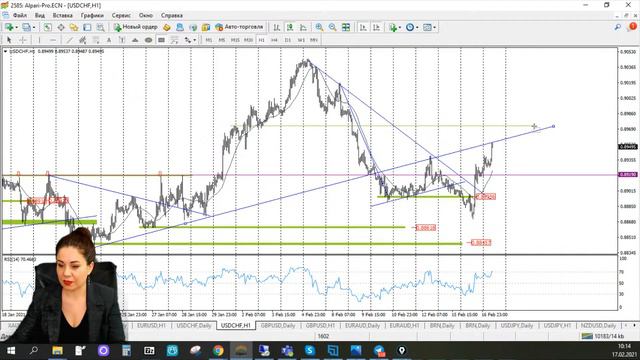Open a new chart window icon

click(9, 27)
